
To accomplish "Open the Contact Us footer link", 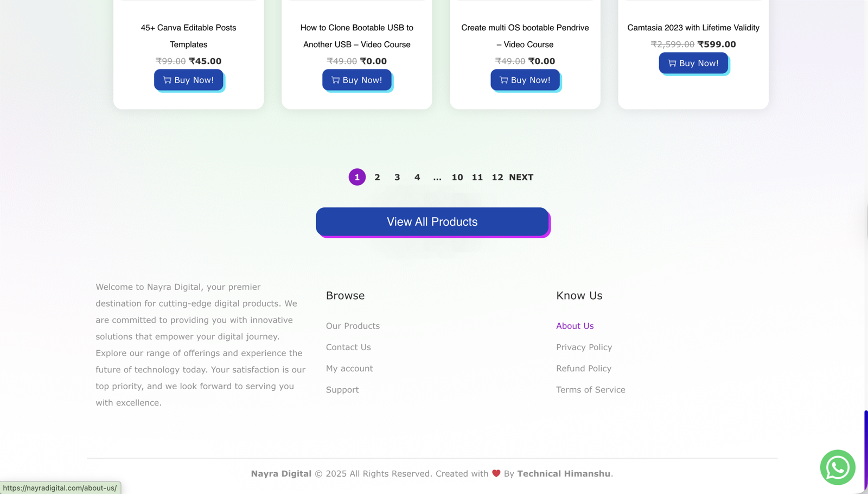I will [x=348, y=347].
